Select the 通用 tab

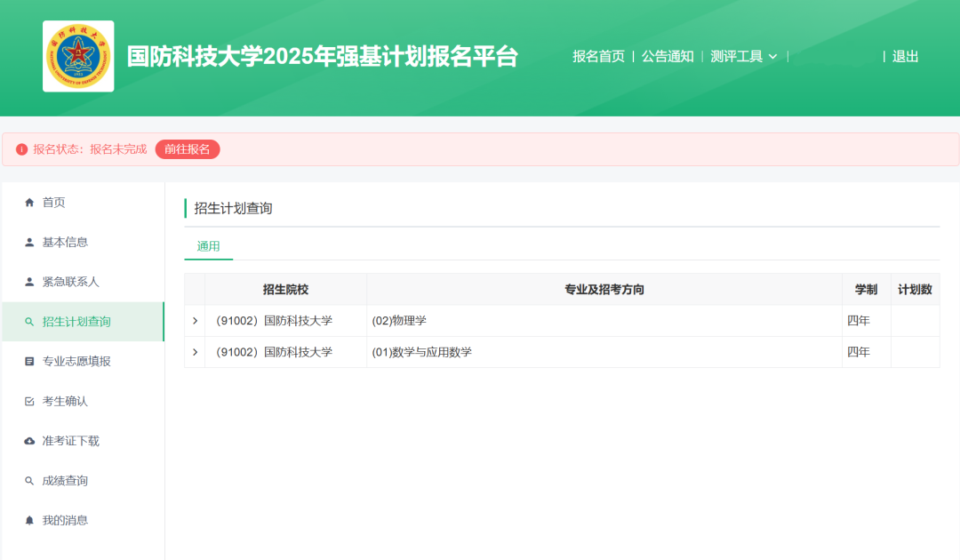[208, 246]
